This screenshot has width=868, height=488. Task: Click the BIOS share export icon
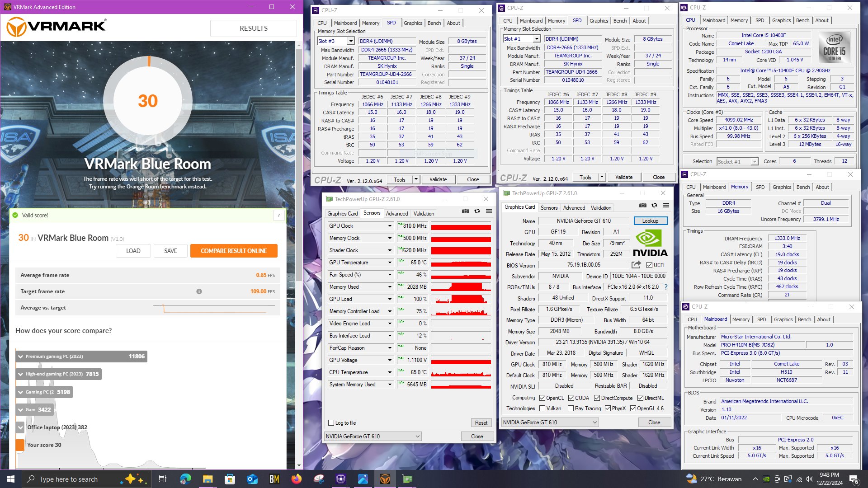[636, 265]
